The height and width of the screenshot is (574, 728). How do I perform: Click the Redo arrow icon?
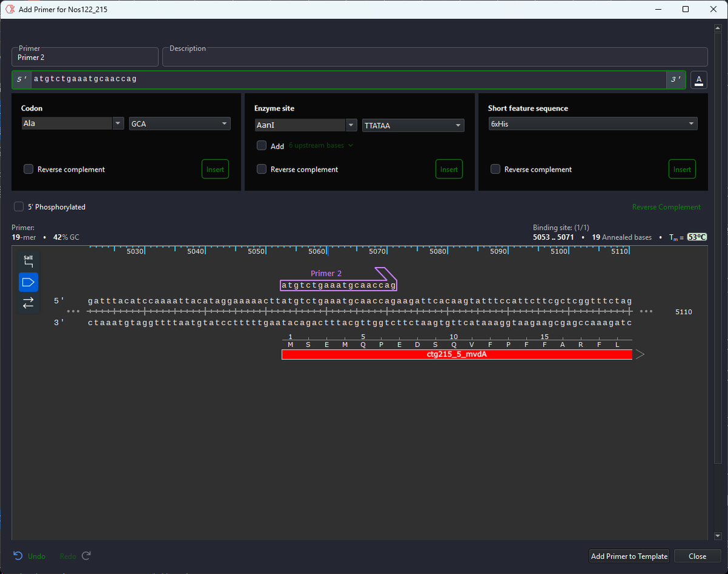(x=86, y=556)
